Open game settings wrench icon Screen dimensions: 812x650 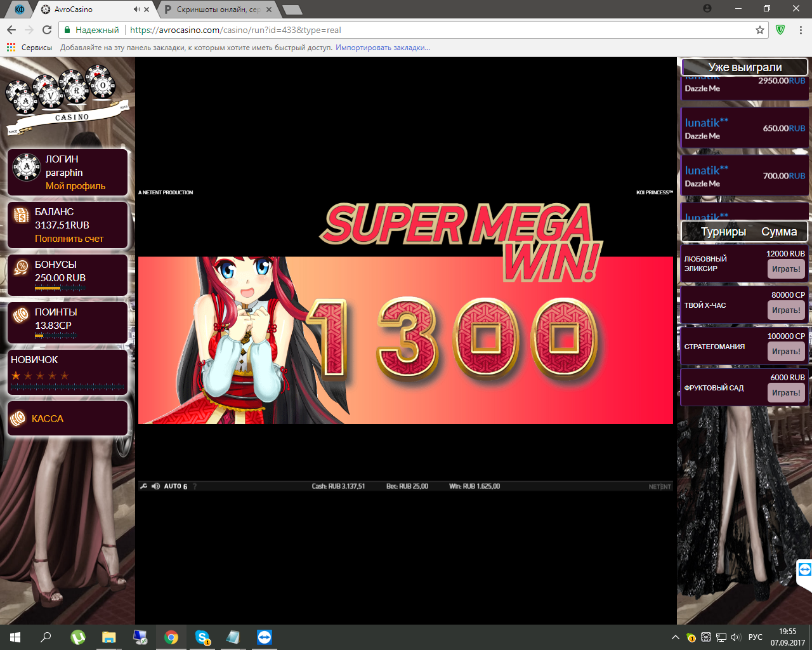[x=144, y=486]
